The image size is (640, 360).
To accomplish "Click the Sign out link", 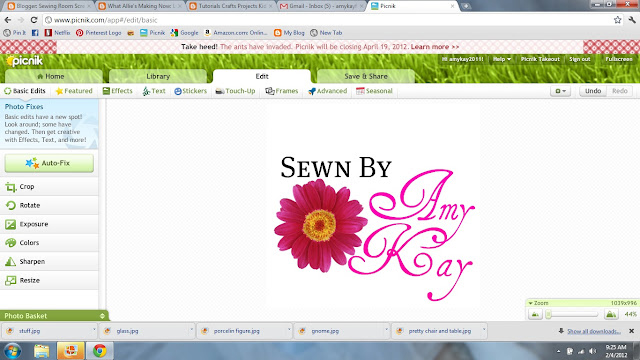I will coord(580,59).
